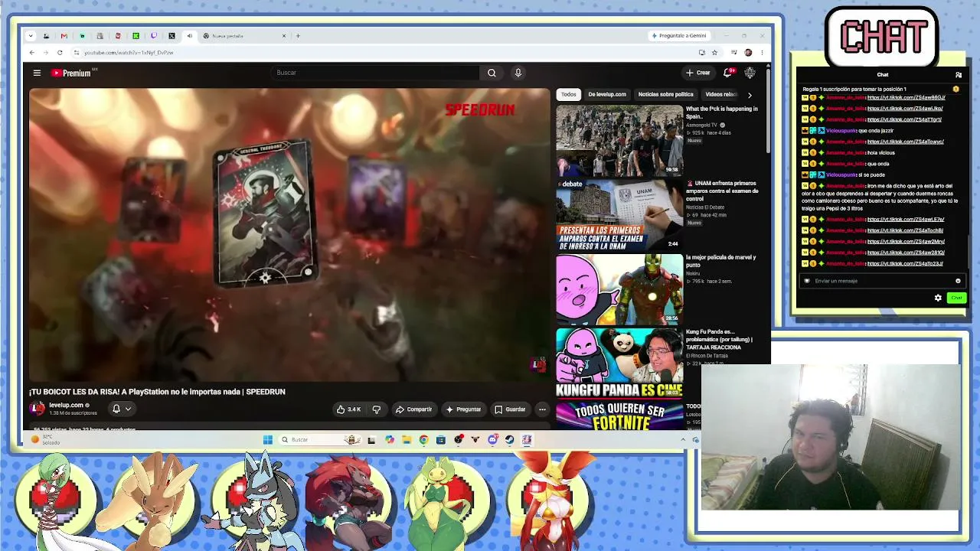Reload the page with the browser refresh icon

[60, 53]
